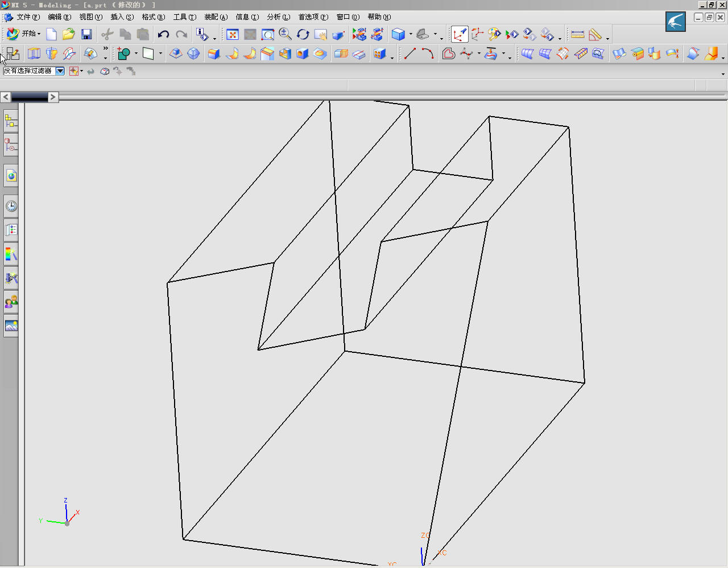Open the 插入(S) Insert menu
728x568 pixels.
122,17
